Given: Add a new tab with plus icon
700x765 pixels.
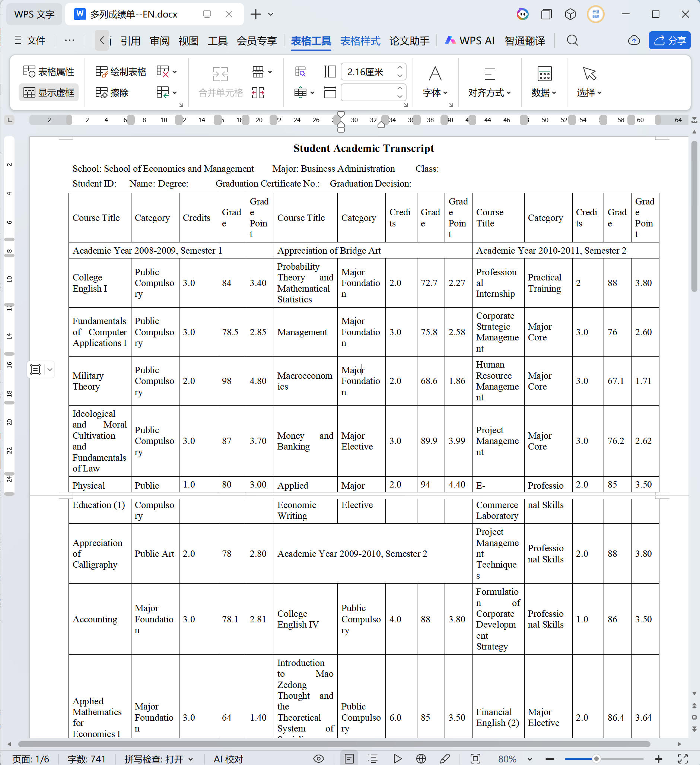Looking at the screenshot, I should (x=256, y=15).
